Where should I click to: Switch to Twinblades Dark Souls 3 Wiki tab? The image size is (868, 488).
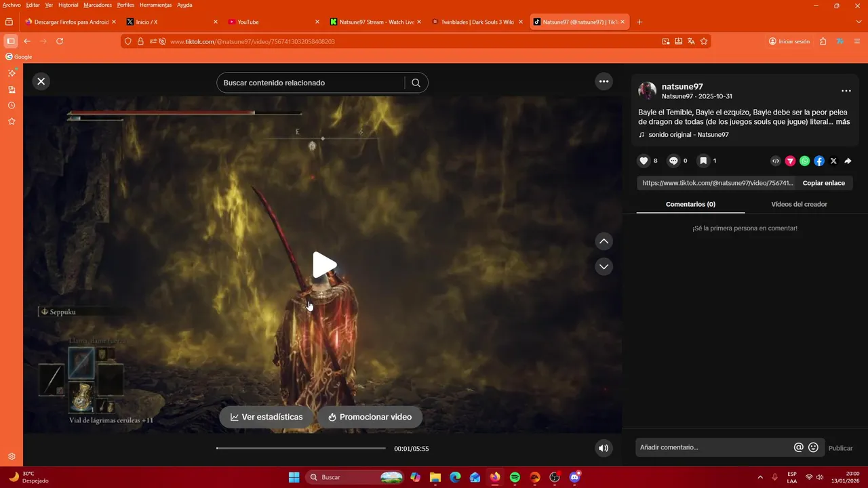[x=477, y=22]
